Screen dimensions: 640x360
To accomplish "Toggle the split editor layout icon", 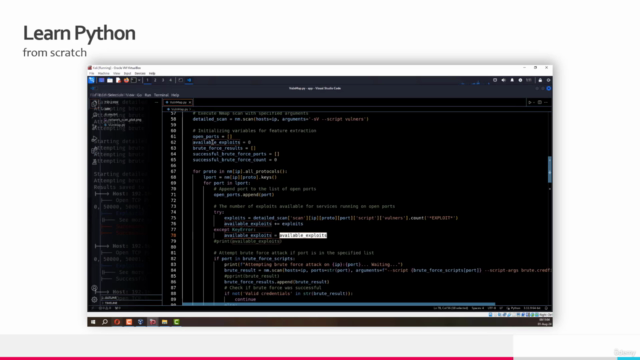I will 540,102.
